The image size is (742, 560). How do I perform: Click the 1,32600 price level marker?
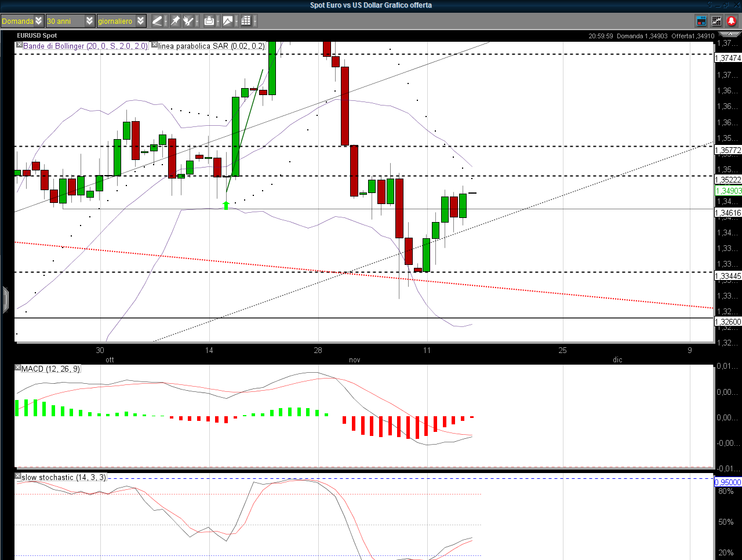coord(728,322)
